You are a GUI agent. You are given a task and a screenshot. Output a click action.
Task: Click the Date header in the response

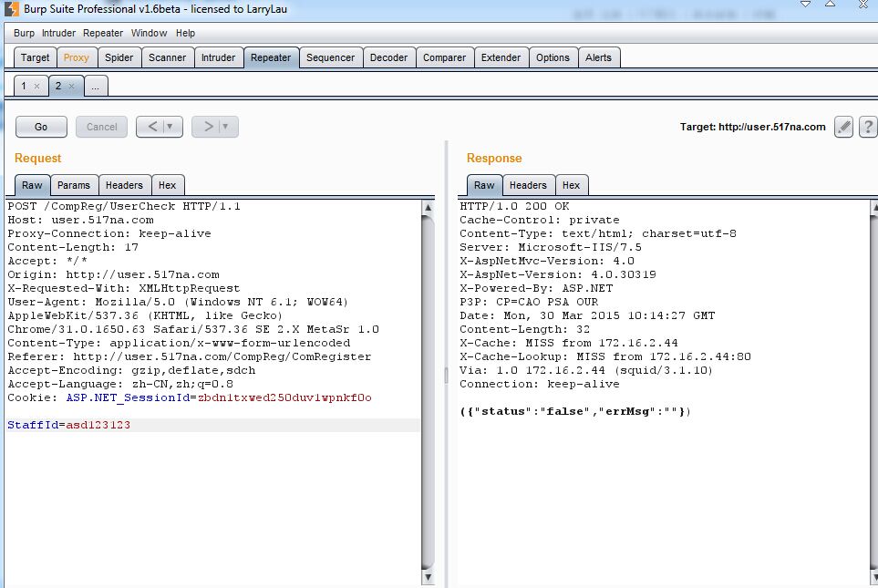pos(587,315)
